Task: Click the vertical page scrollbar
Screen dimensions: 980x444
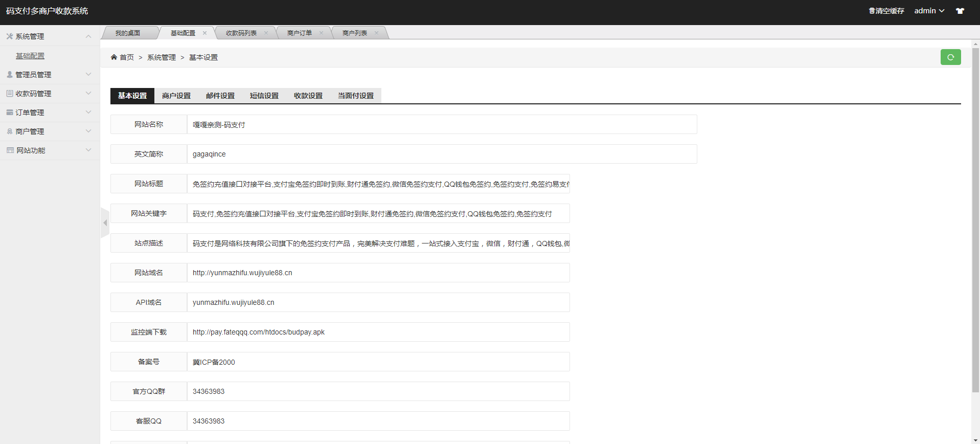Action: (975, 220)
